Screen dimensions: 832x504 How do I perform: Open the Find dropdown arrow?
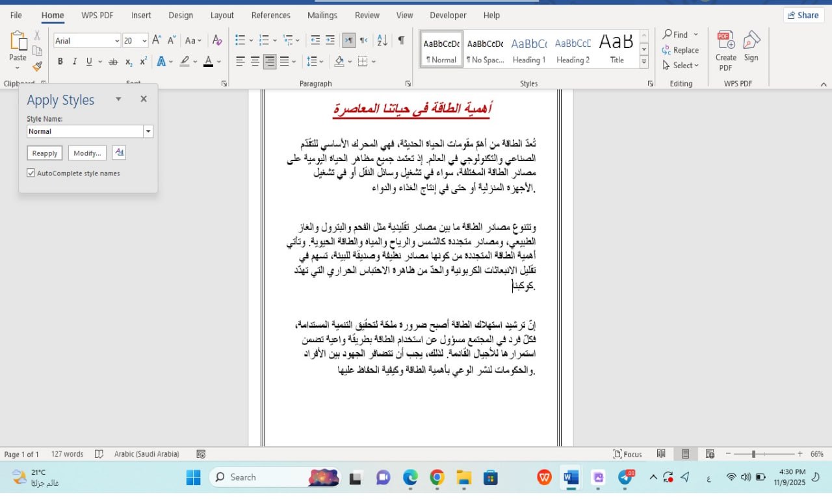[695, 34]
